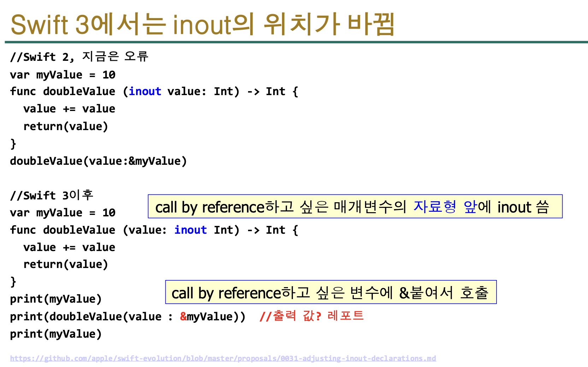Click the doubleValue(value:&myValue) call line
Screen dimensions: 588x367
pos(98,161)
